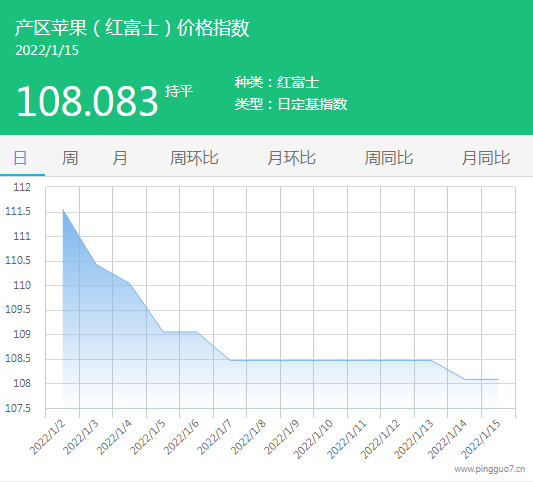Click the chart title 产区苹果(红富士)价格指数
This screenshot has width=533, height=482.
coord(132,28)
